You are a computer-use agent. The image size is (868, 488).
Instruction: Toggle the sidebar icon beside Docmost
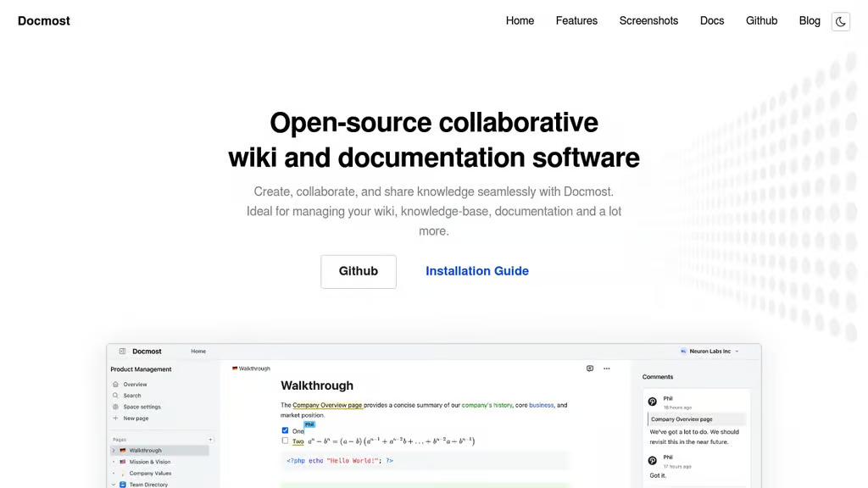click(122, 352)
